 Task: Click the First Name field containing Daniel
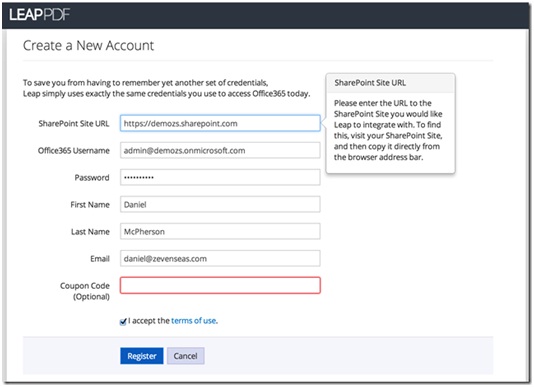[x=220, y=204]
